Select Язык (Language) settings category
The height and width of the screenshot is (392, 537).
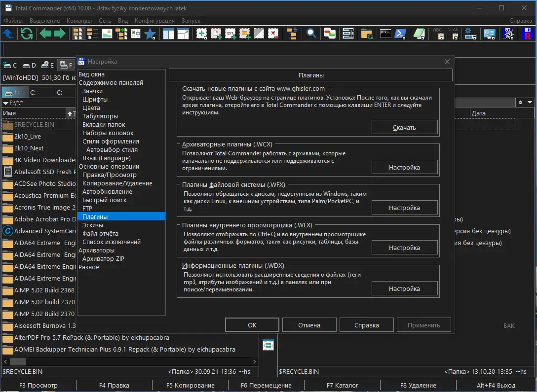pos(107,158)
